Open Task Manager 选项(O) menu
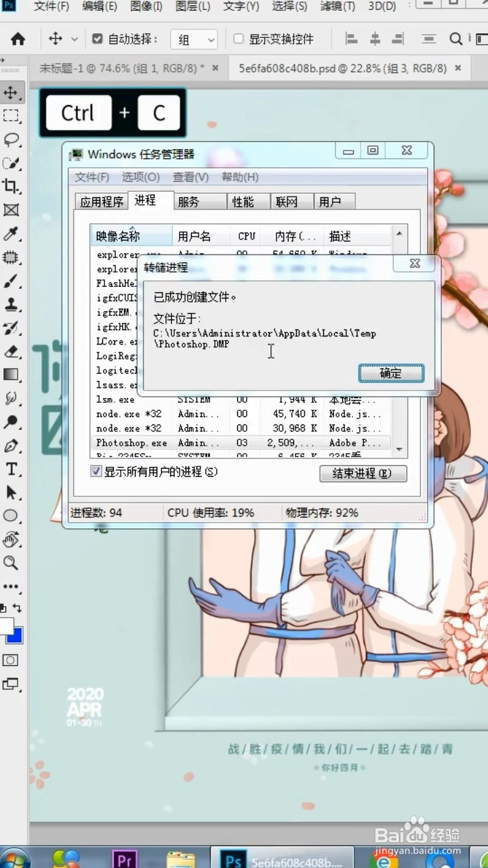Image resolution: width=488 pixels, height=868 pixels. 141,177
